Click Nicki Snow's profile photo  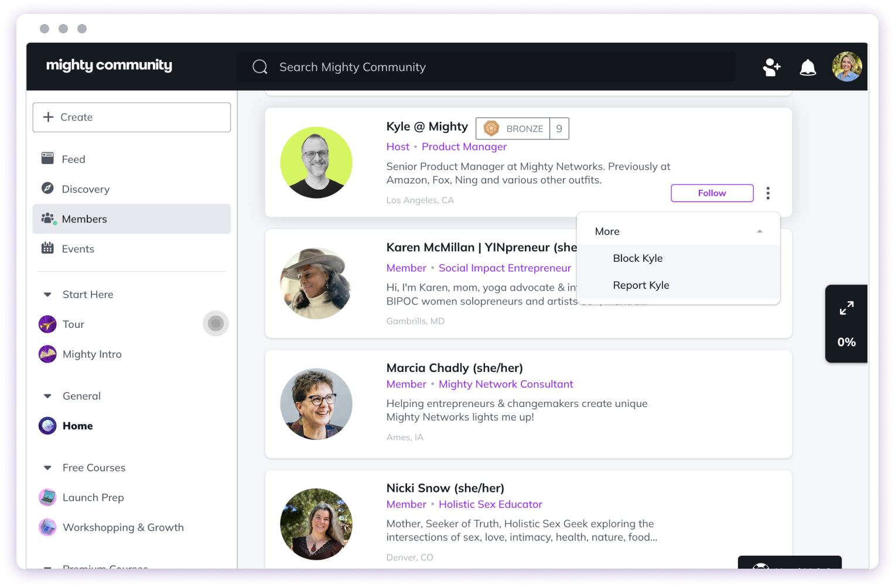pyautogui.click(x=316, y=524)
